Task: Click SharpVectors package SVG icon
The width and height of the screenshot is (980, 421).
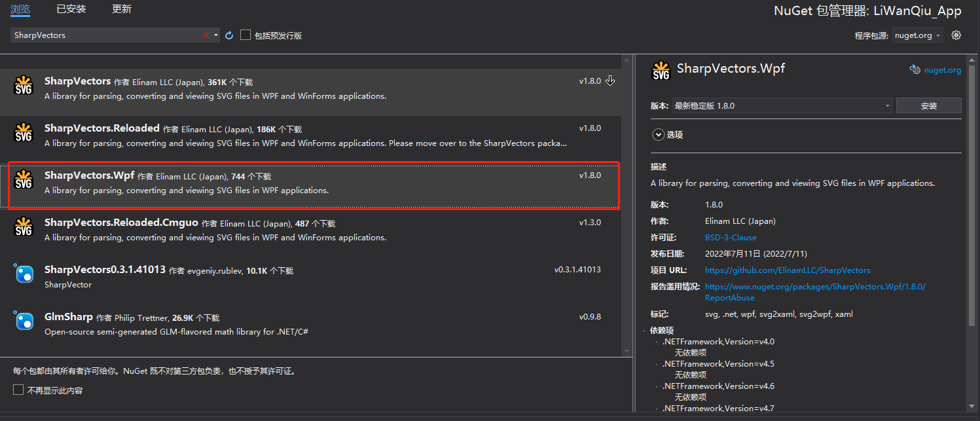Action: point(24,85)
